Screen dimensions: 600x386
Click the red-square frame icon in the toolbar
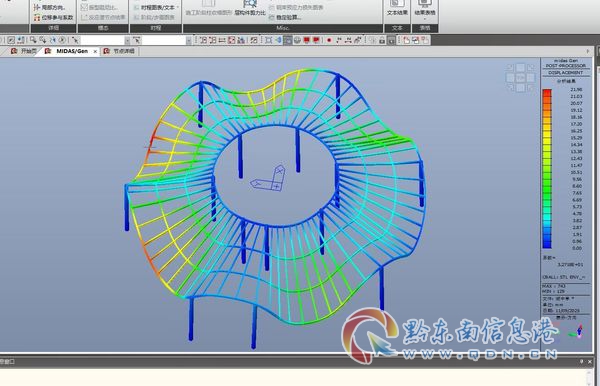point(231,40)
